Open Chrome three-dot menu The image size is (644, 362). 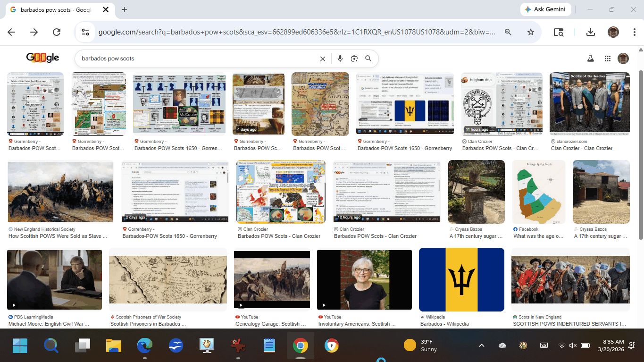pyautogui.click(x=635, y=32)
